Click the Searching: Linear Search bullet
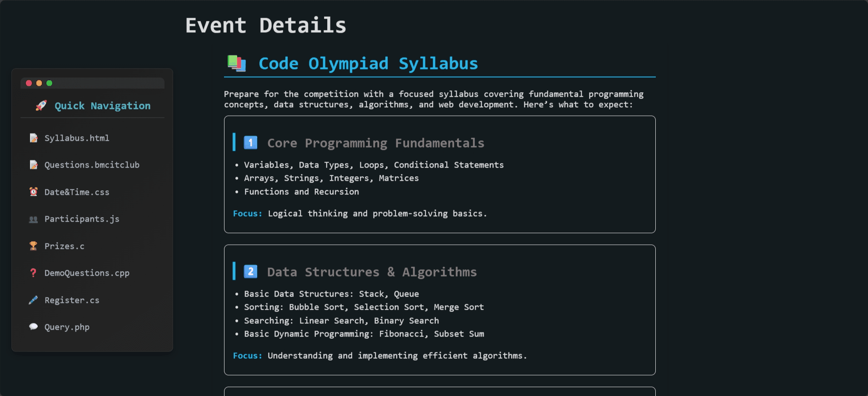 tap(341, 321)
